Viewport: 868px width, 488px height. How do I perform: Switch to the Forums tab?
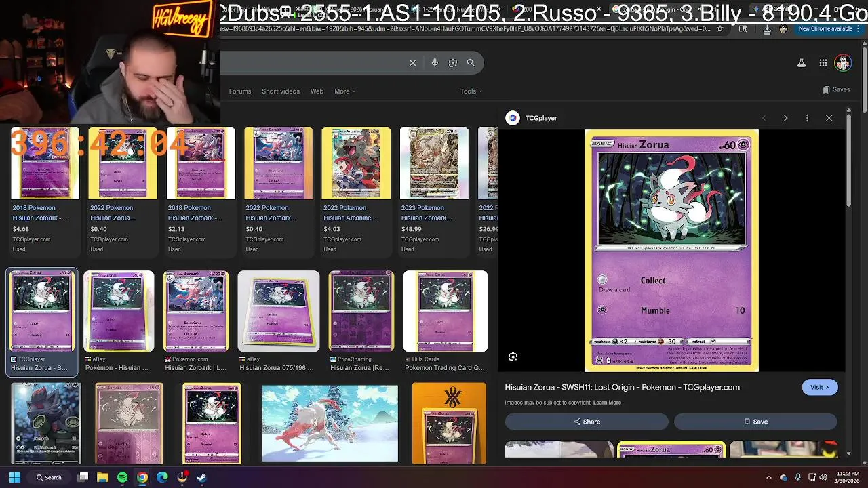click(x=240, y=91)
